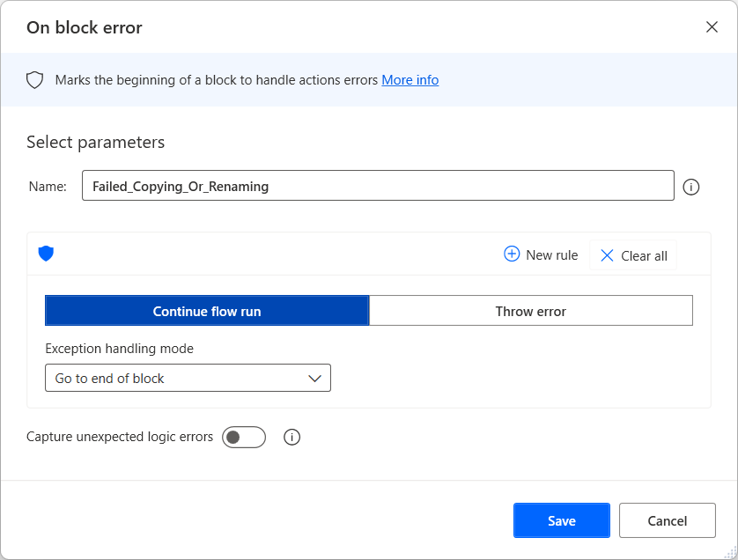Close the On block error dialog
Screen dimensions: 738x560
(x=712, y=27)
